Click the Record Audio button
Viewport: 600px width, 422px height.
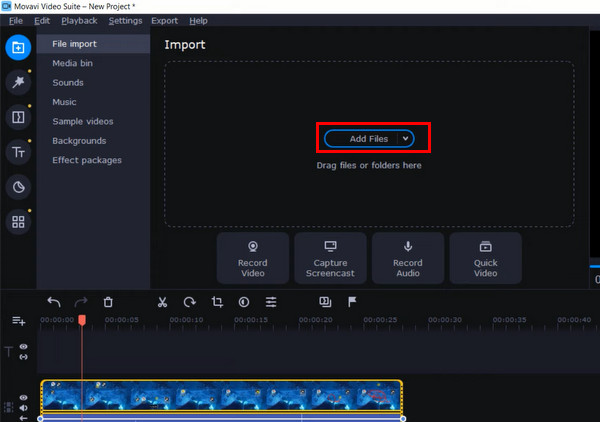(x=408, y=258)
